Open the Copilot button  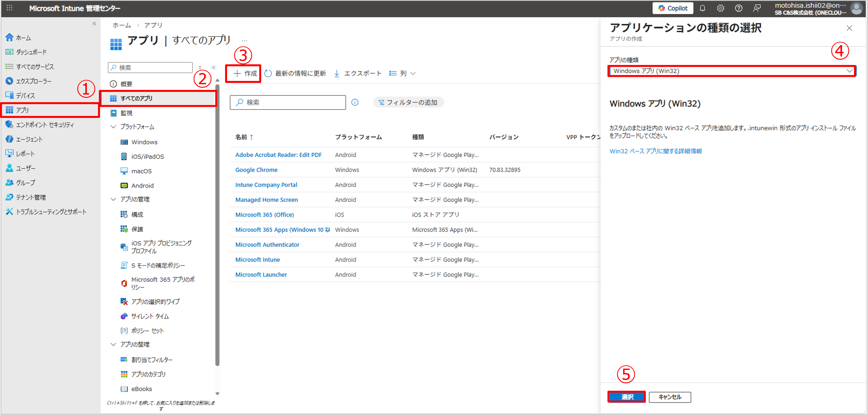pos(673,8)
